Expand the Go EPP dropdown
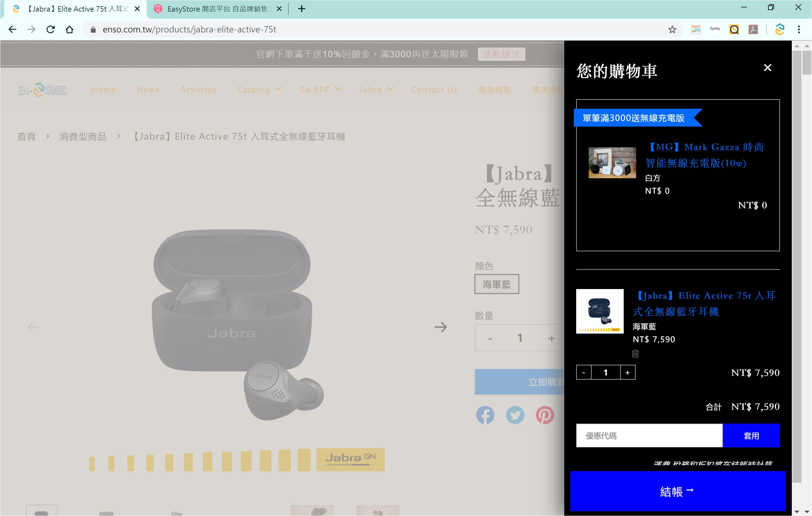 tap(320, 90)
